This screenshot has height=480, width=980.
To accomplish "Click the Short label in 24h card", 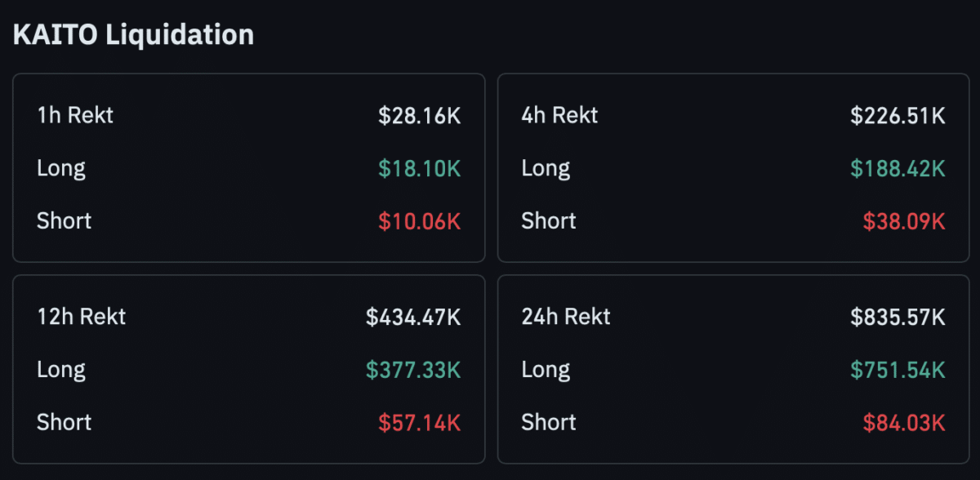I will pos(549,422).
